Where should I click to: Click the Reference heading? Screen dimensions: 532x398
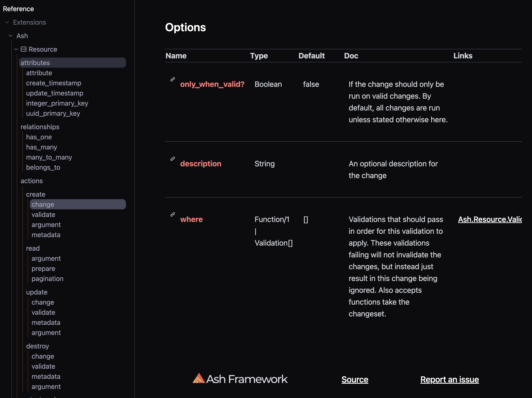18,9
